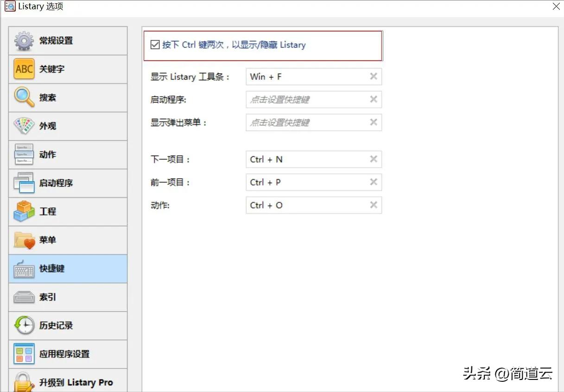This screenshot has height=392, width=564.
Task: Click the dialog list icon for 动作
Action: [24, 154]
